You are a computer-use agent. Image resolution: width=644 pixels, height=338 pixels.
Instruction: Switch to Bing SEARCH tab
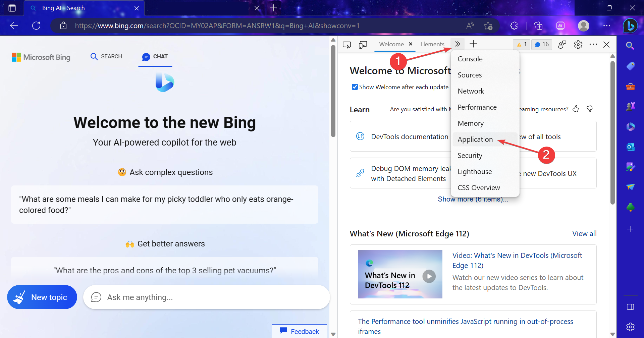[106, 57]
